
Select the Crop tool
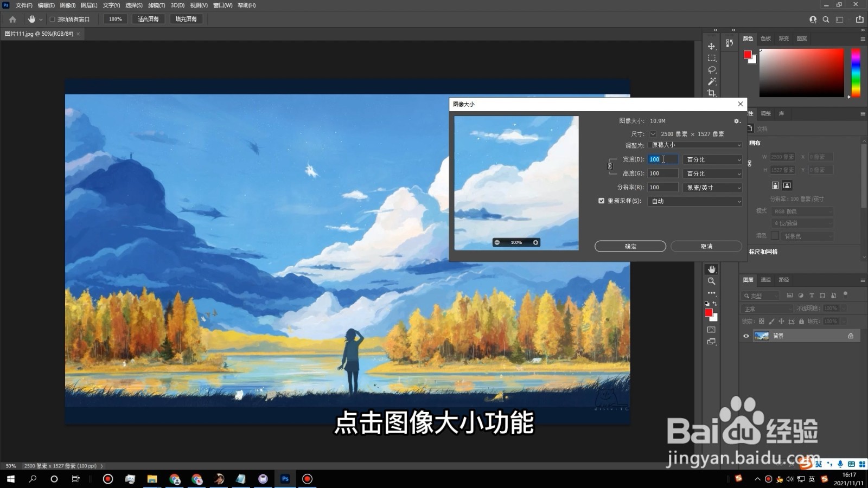point(711,93)
